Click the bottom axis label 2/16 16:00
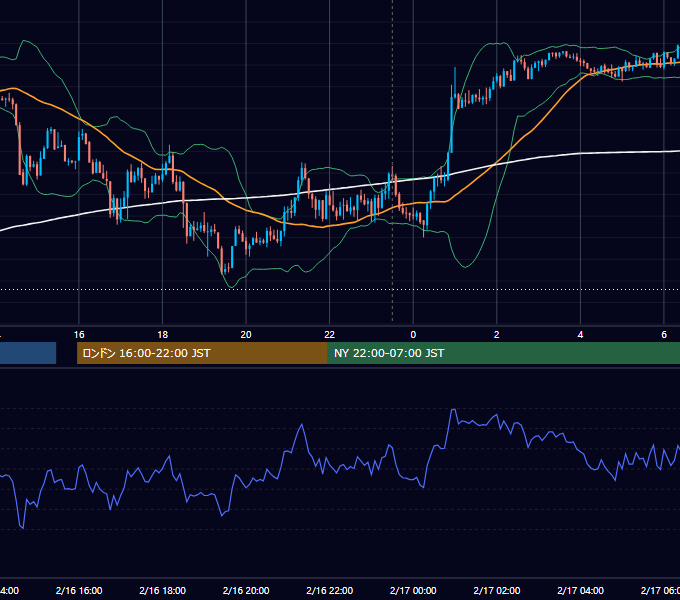Image resolution: width=680 pixels, height=600 pixels. tap(79, 590)
